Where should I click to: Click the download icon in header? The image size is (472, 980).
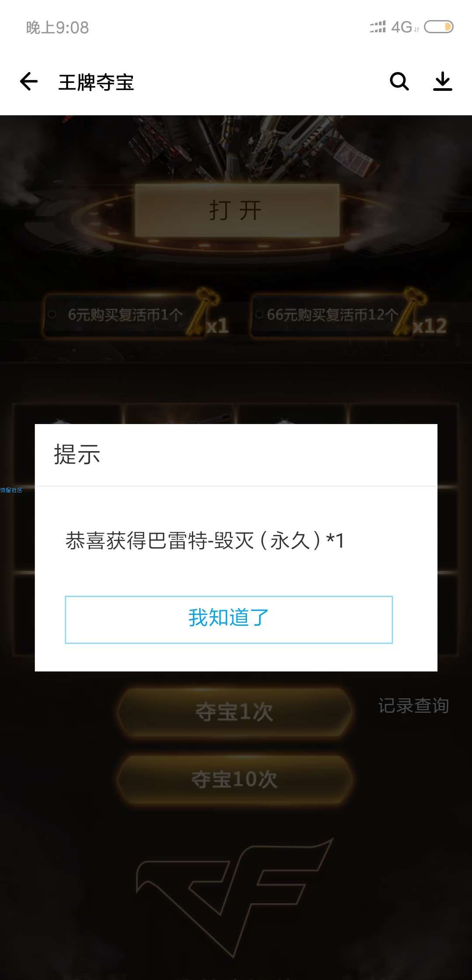click(442, 81)
